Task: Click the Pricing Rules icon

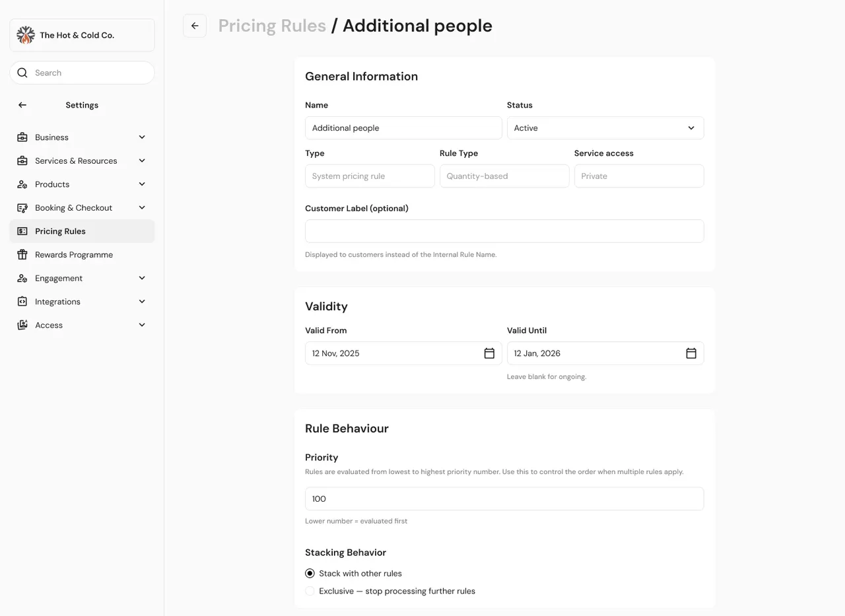Action: pos(22,231)
